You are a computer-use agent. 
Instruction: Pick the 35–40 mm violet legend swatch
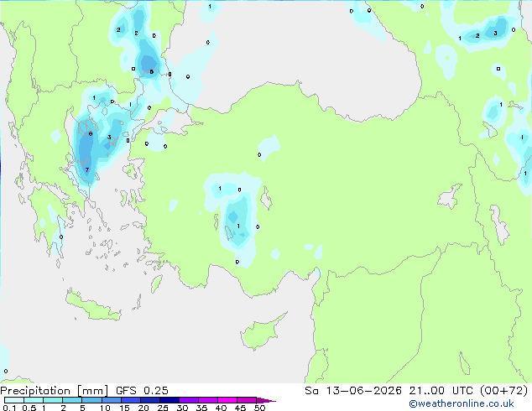207,400
